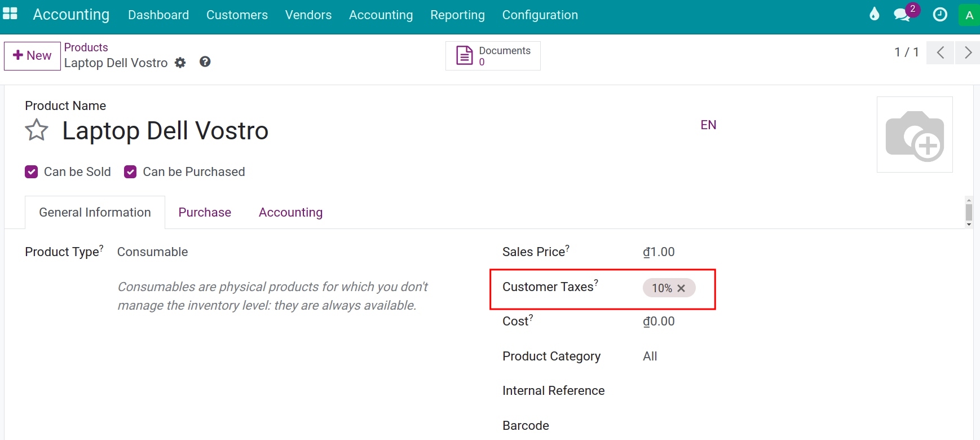Open the Accounting dropdown menu in navbar
The width and height of the screenshot is (980, 440).
click(x=381, y=15)
